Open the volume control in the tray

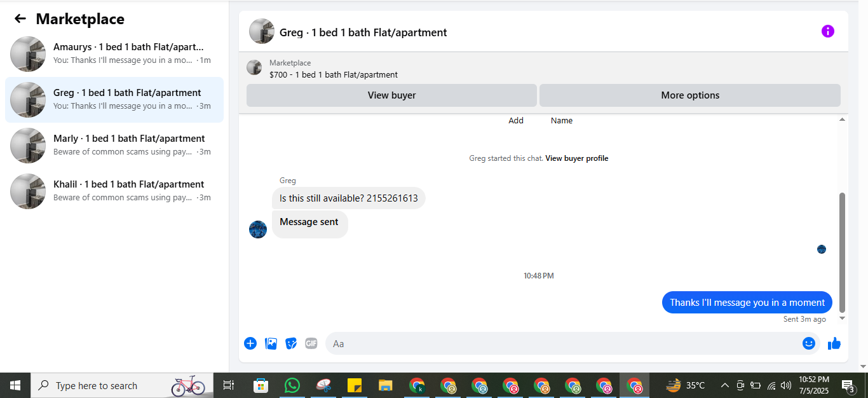pos(786,385)
